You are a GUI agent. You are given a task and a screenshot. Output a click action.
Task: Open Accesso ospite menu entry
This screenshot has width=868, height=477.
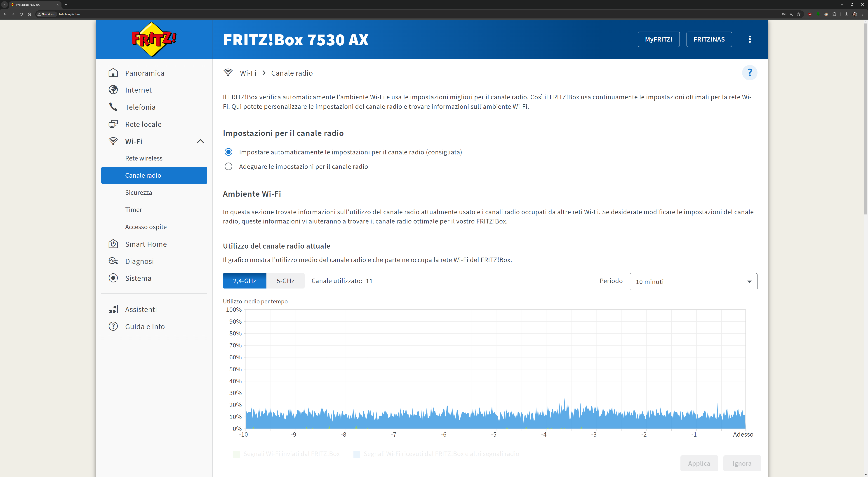pos(146,227)
